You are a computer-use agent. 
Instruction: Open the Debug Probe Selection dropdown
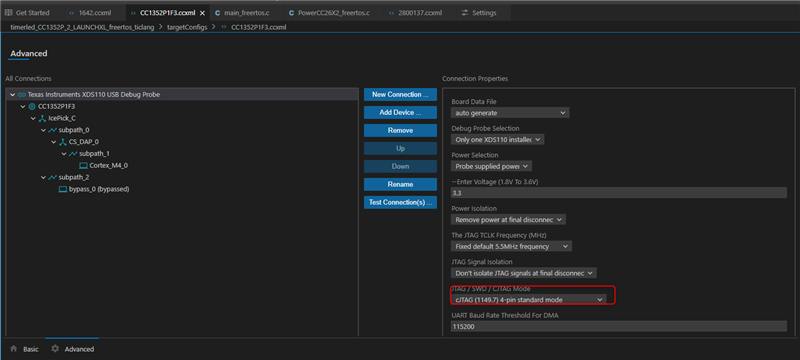(x=497, y=139)
